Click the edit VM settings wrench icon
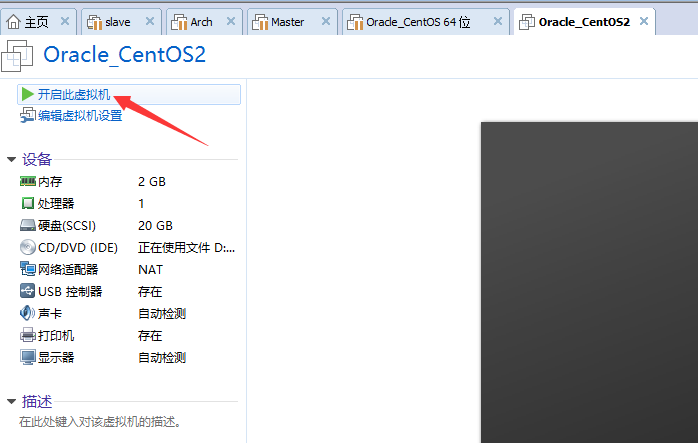 click(x=28, y=116)
